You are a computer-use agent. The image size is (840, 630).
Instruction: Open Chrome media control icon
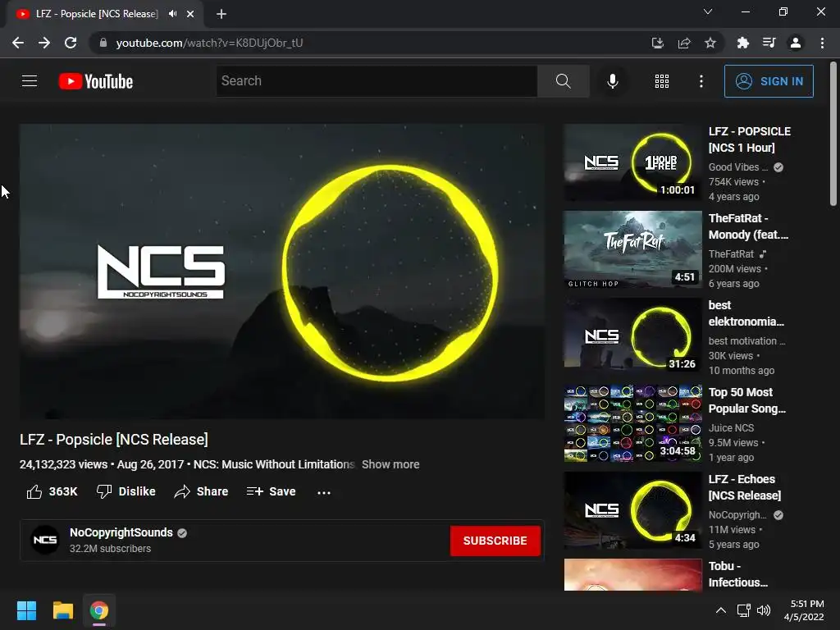769,43
